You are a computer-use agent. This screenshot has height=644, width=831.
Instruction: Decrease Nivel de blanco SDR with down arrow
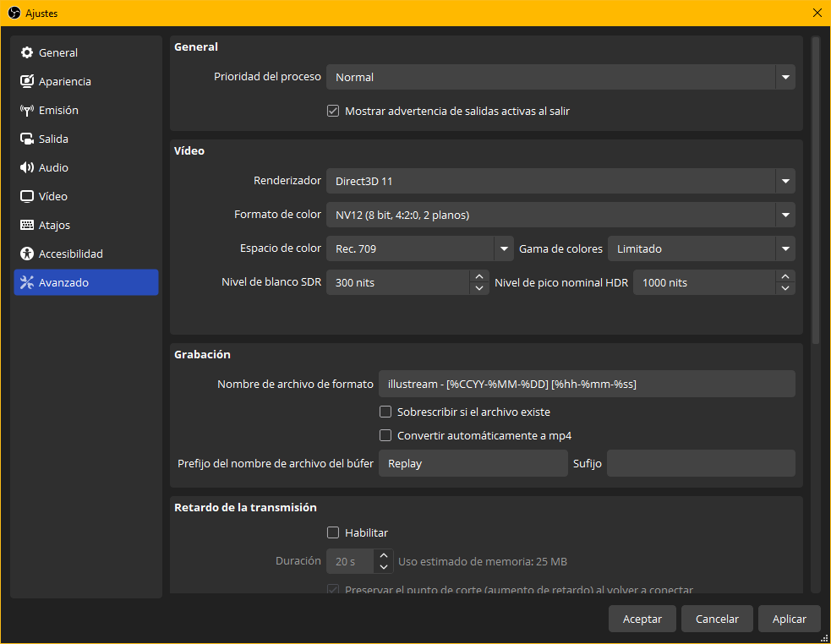(479, 288)
